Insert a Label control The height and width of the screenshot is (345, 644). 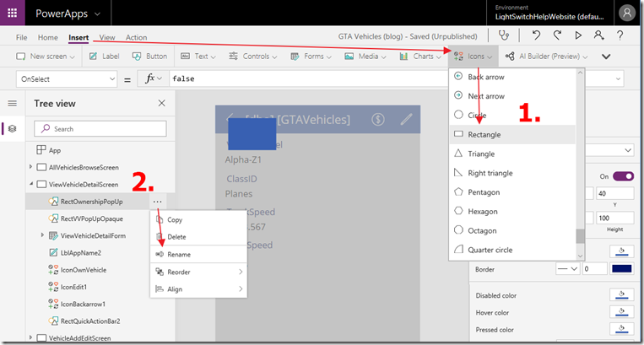pos(105,57)
